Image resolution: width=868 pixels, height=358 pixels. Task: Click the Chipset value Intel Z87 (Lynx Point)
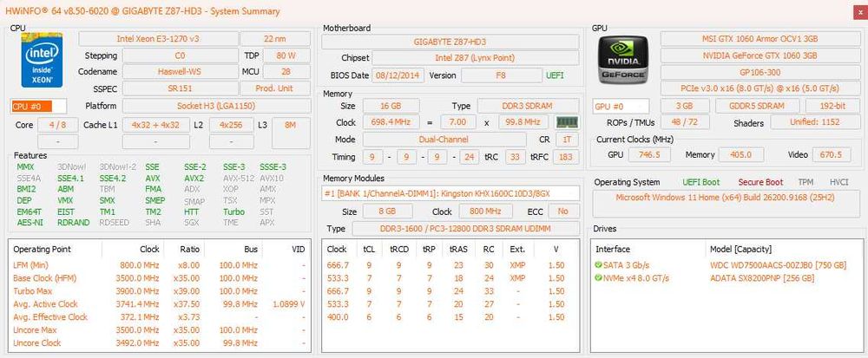[475, 58]
